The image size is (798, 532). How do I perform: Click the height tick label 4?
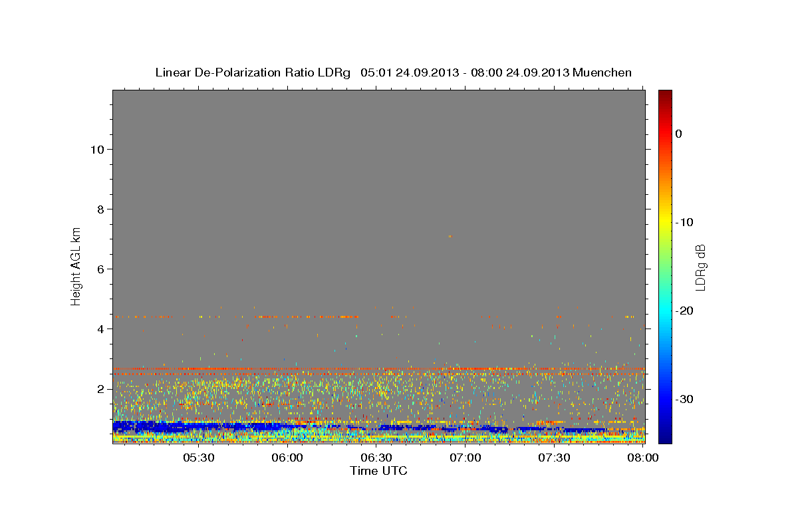pos(100,329)
